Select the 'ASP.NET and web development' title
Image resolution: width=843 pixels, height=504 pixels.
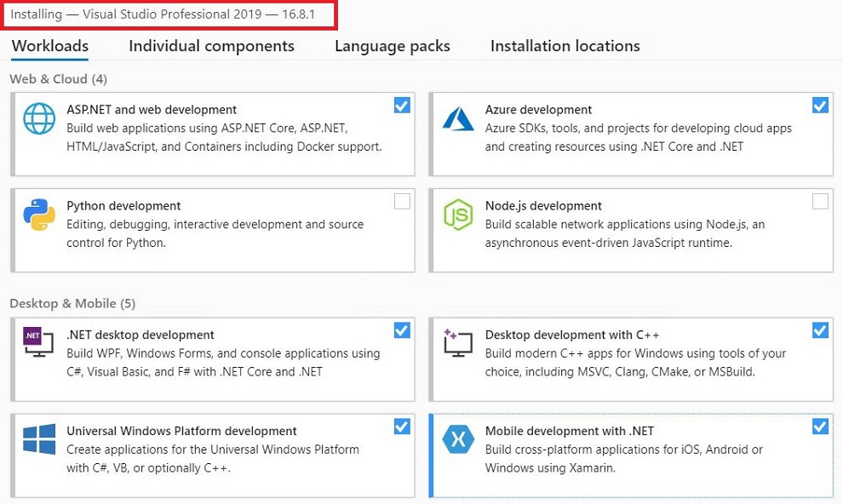pyautogui.click(x=152, y=110)
